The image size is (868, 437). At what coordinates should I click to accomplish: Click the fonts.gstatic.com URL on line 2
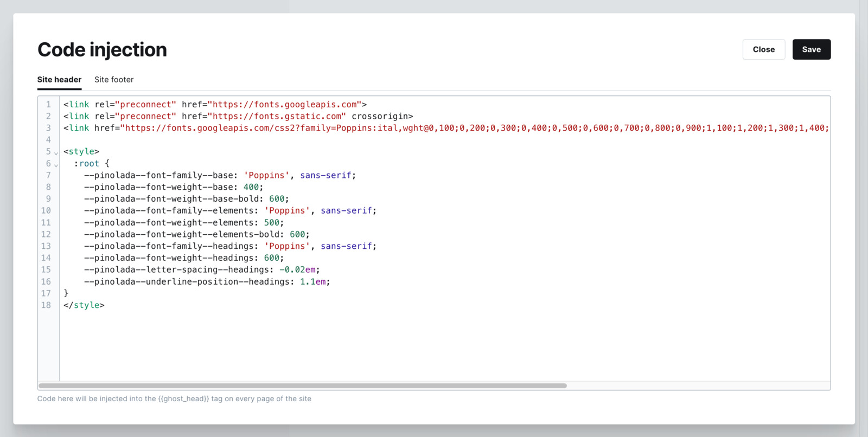[277, 117]
